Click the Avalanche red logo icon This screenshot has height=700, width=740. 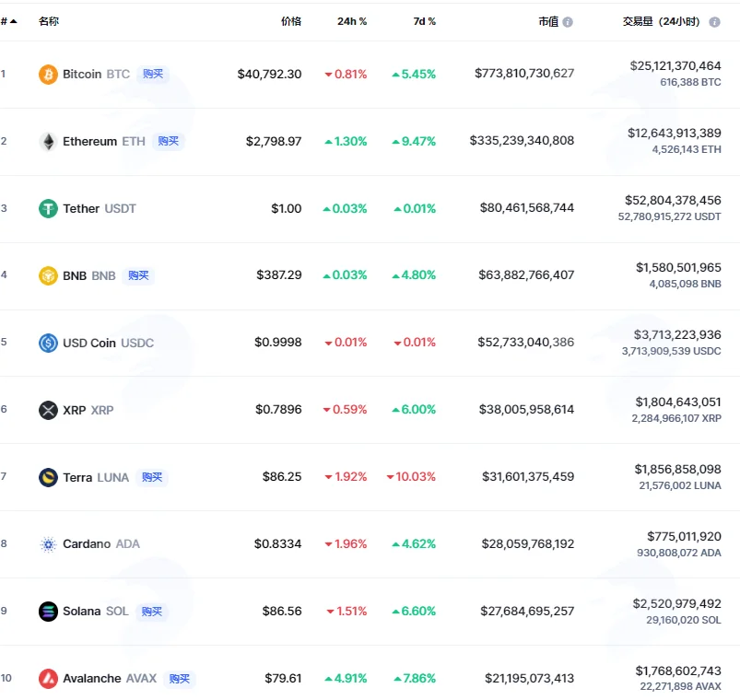[48, 679]
